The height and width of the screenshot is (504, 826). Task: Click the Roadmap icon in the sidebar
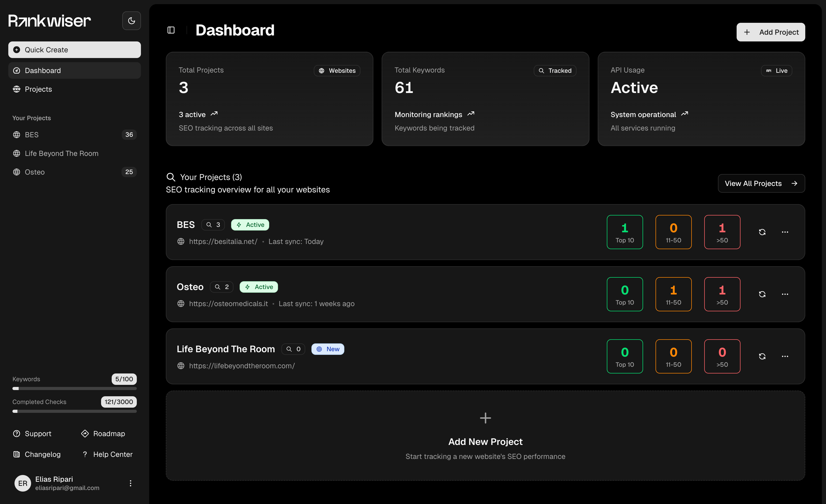pos(85,433)
